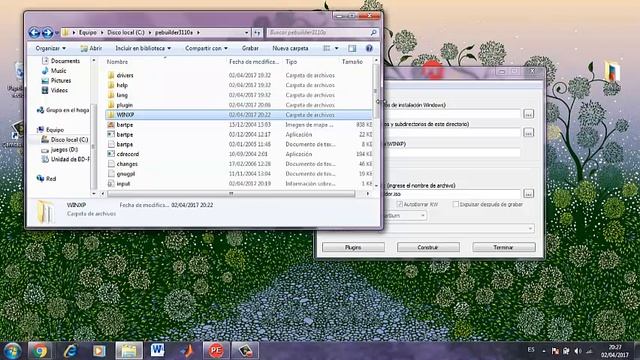Click Grabar in Explorer toolbar
Viewport: 640px width, 360px height.
[250, 48]
